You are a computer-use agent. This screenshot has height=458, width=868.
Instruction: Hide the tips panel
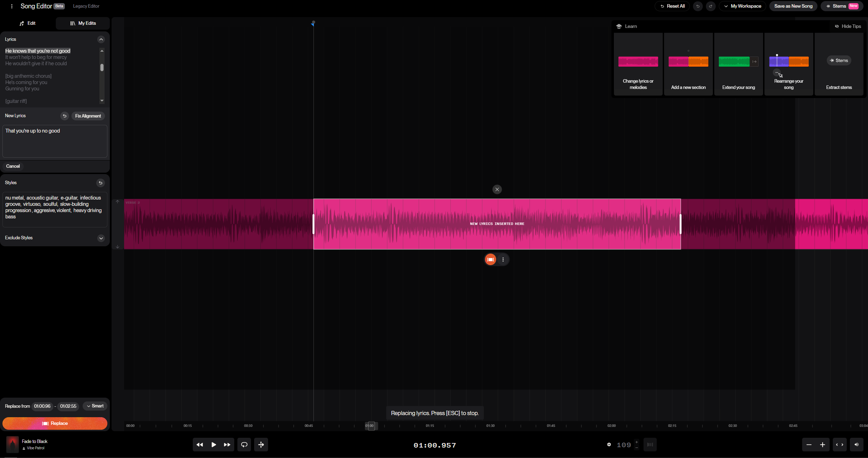[x=848, y=27]
